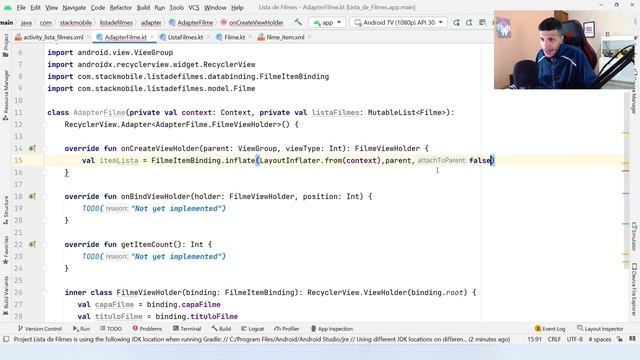Screen dimensions: 640x360
Task: Collapse the onBindViewHolder function fold at line 18
Action: pyautogui.click(x=44, y=197)
